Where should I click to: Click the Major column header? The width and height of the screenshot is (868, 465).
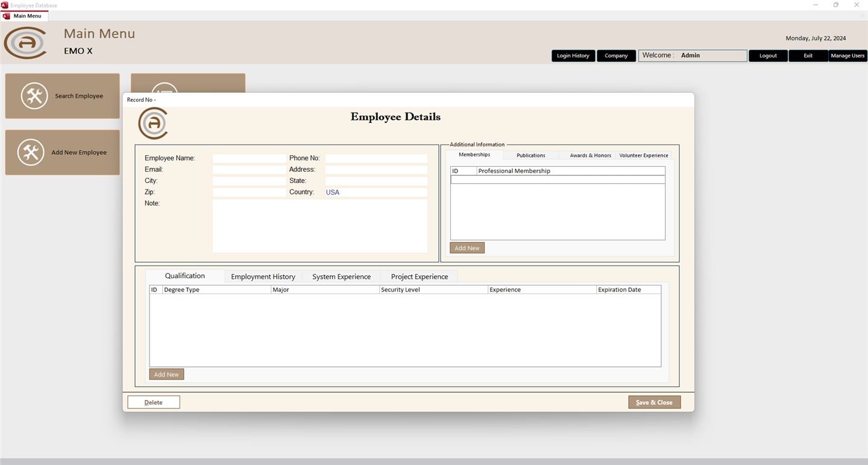coord(325,290)
